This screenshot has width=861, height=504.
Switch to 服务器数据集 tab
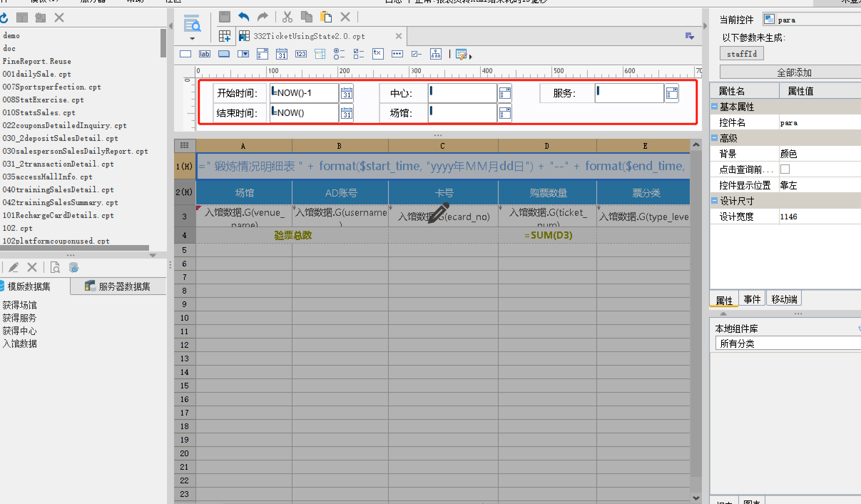(x=118, y=286)
